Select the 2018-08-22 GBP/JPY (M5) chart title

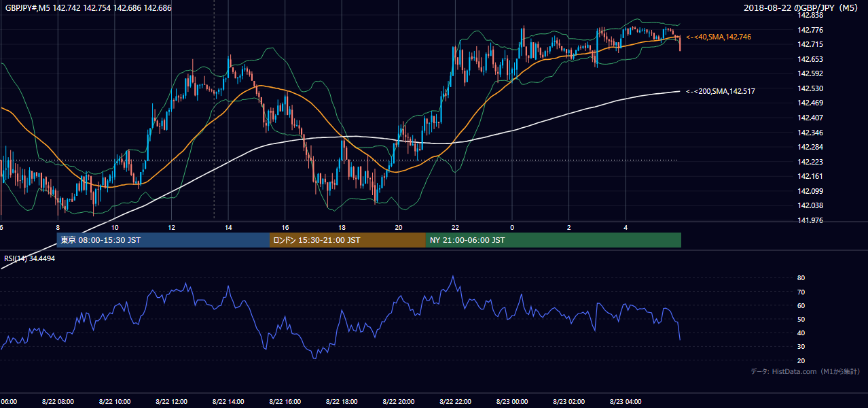801,7
